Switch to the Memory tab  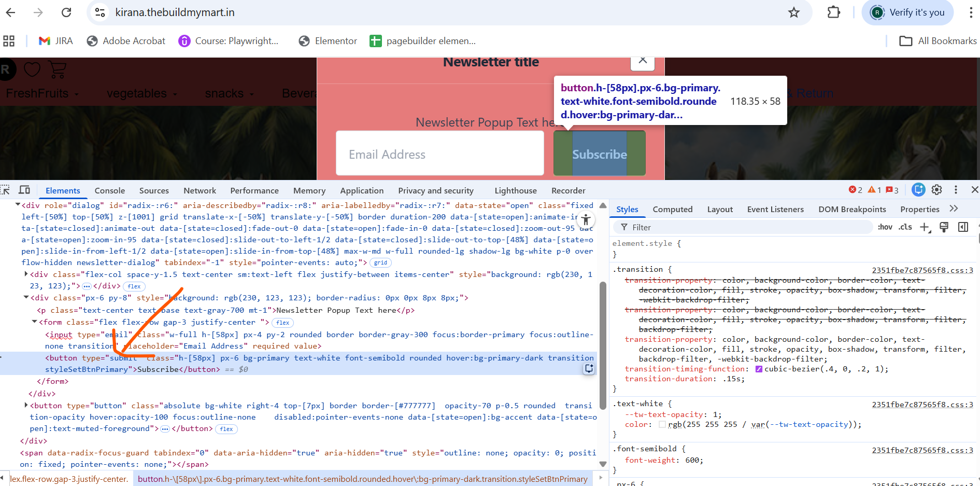click(x=309, y=191)
